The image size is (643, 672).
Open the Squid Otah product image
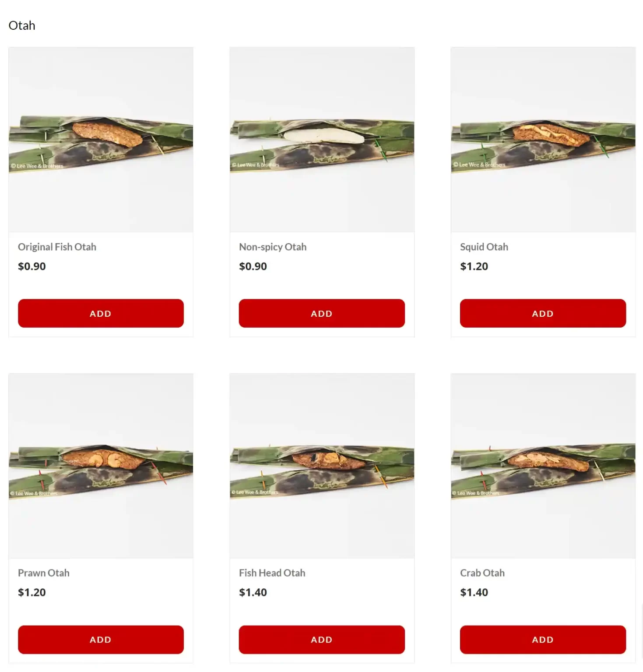click(x=543, y=140)
